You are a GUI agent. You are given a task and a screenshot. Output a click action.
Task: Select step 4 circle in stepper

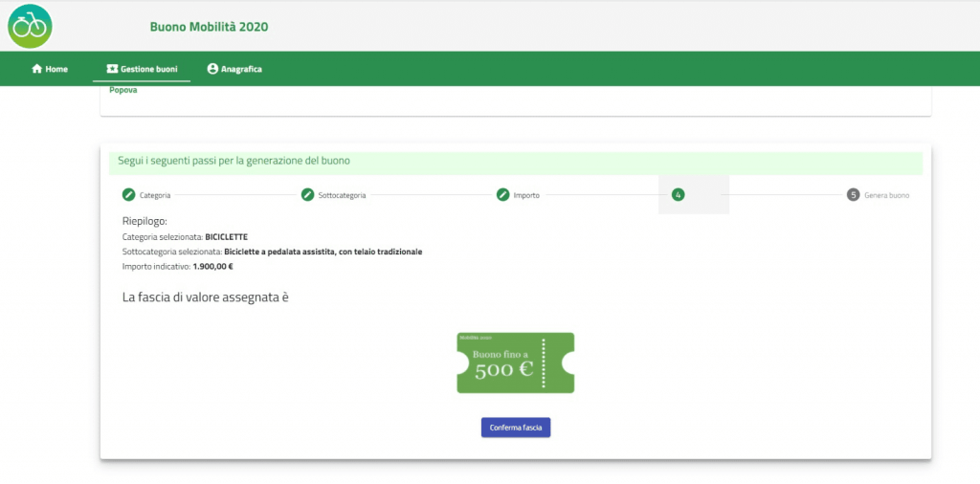[x=679, y=195]
